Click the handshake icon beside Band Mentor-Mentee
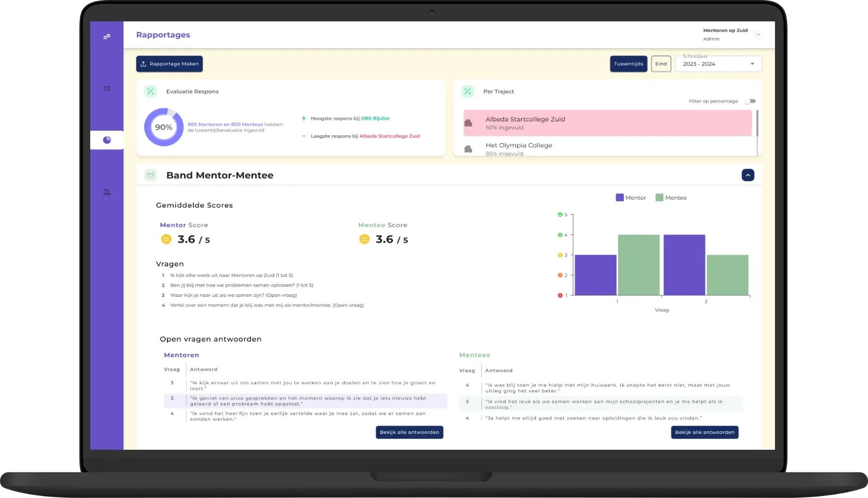Image resolution: width=868 pixels, height=498 pixels. [x=150, y=175]
